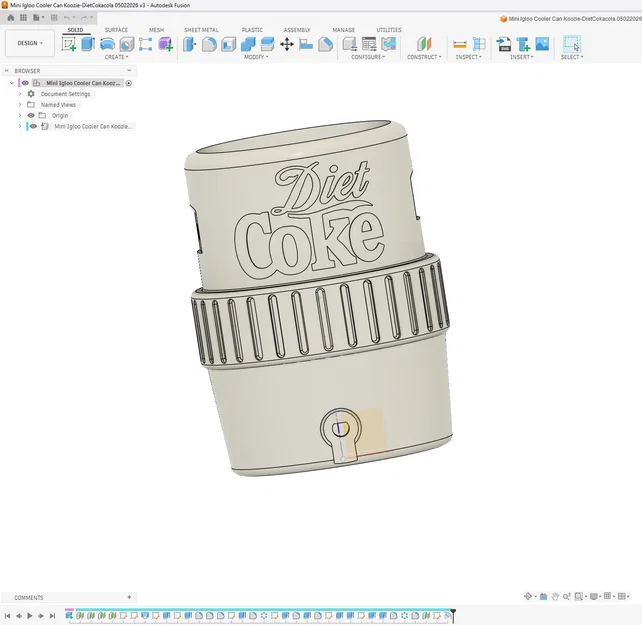Click the Configure Model icon
The width and height of the screenshot is (642, 625).
[x=350, y=44]
